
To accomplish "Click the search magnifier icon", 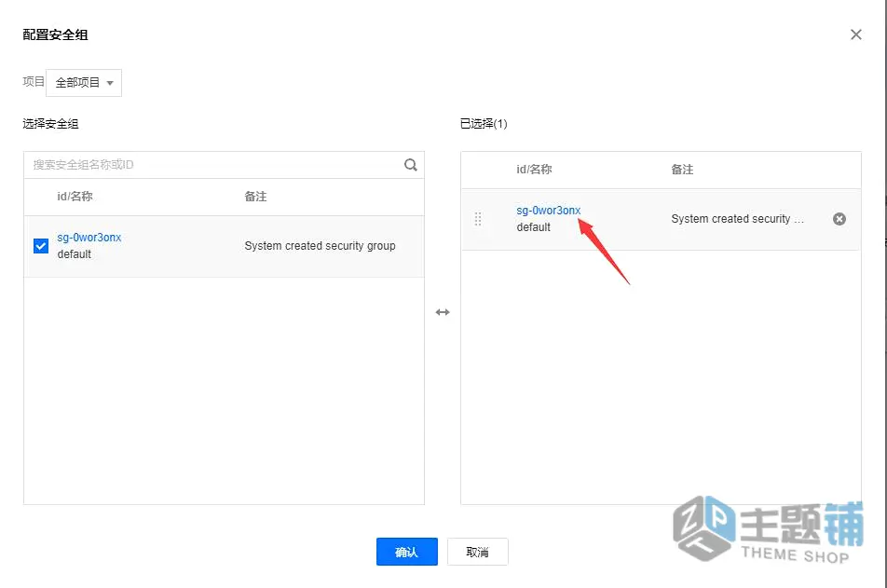I will click(411, 165).
